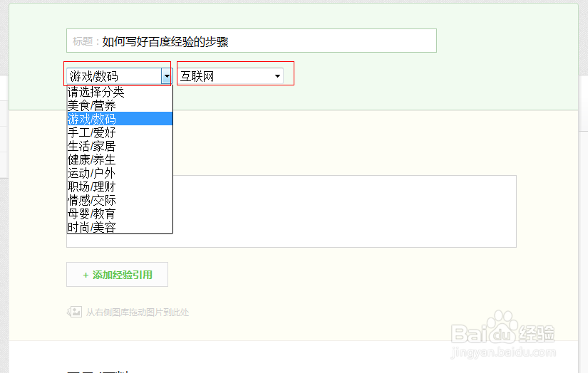
Task: Click text 从右侧图库拖动图片到此处
Action: [x=138, y=312]
